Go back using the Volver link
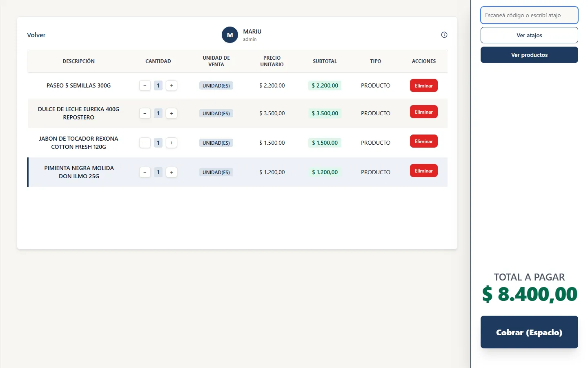Image resolution: width=588 pixels, height=368 pixels. pyautogui.click(x=36, y=35)
